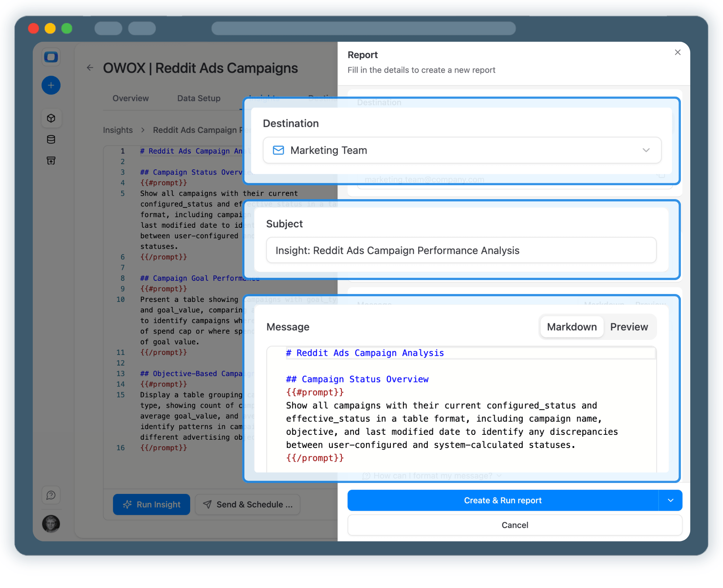Switch to the Data Setup tab
The image size is (723, 588).
pos(198,98)
